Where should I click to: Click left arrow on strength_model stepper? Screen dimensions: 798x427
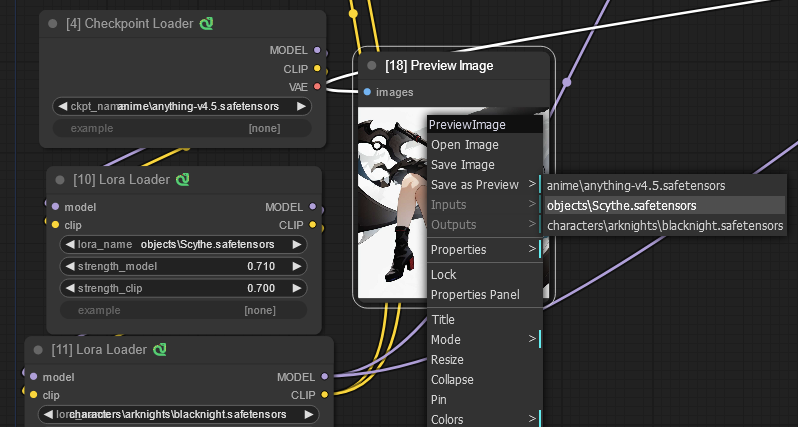coord(68,266)
